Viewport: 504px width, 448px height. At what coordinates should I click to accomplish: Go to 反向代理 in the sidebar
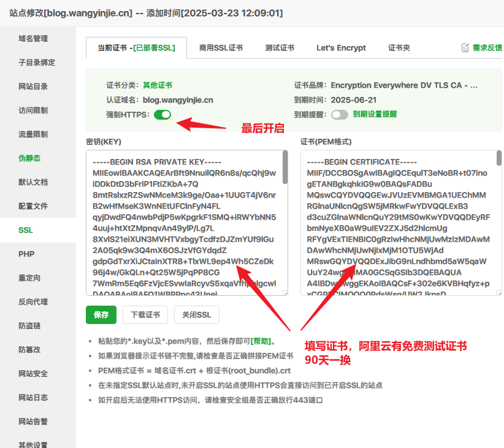coord(33,302)
